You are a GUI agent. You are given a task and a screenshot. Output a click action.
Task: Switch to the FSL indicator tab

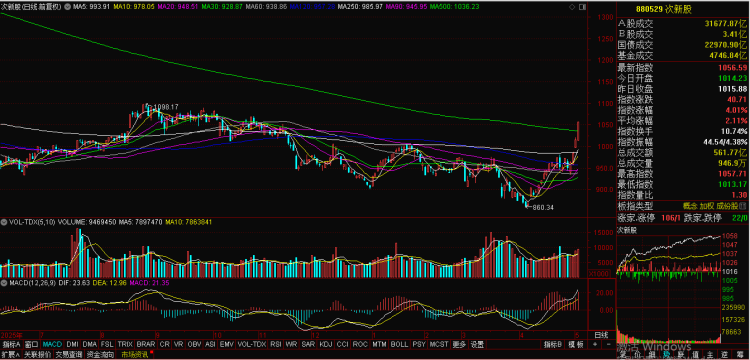click(x=108, y=344)
